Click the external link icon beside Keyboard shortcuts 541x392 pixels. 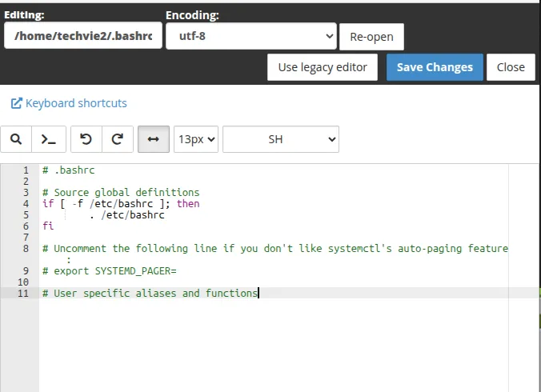tap(16, 103)
